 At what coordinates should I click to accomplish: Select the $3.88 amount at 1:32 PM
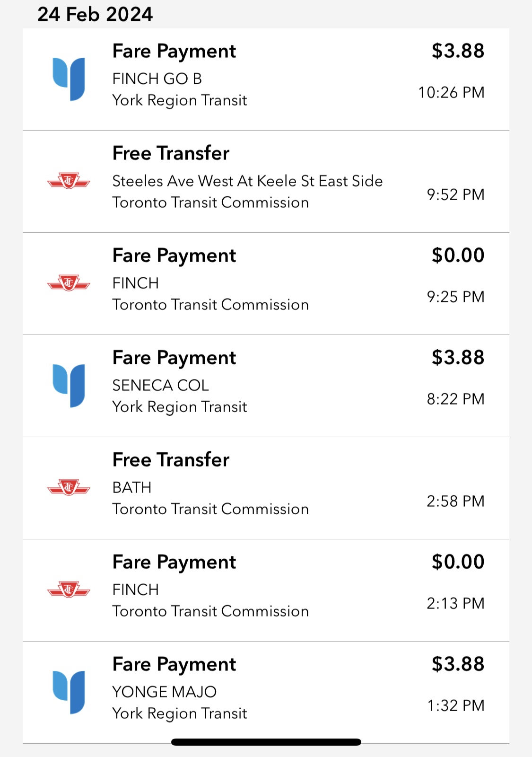(x=458, y=664)
